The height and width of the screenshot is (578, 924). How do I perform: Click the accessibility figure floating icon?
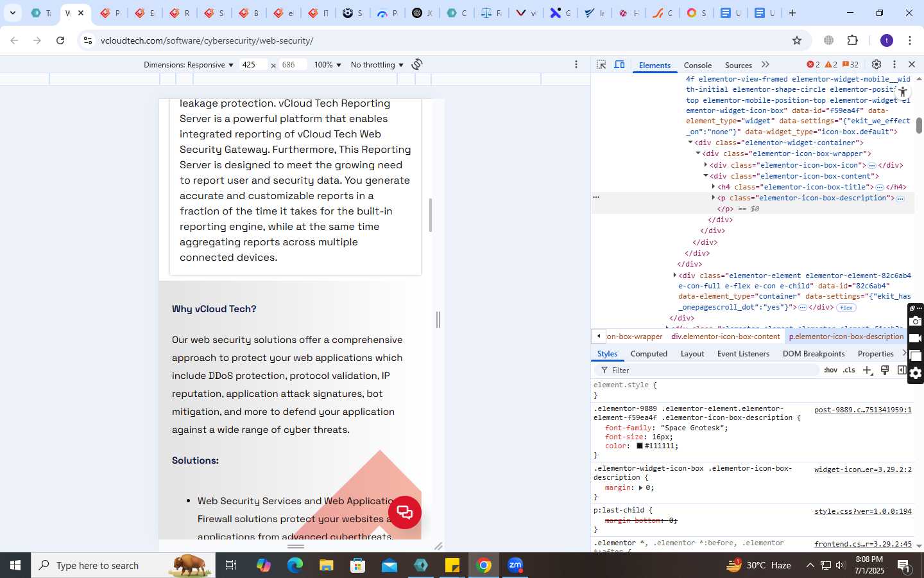[903, 92]
